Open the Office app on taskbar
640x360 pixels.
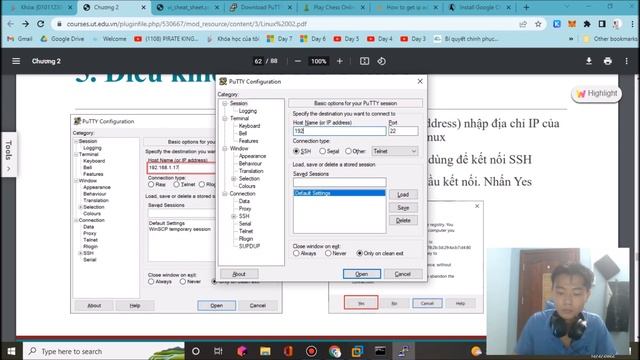pos(289,351)
